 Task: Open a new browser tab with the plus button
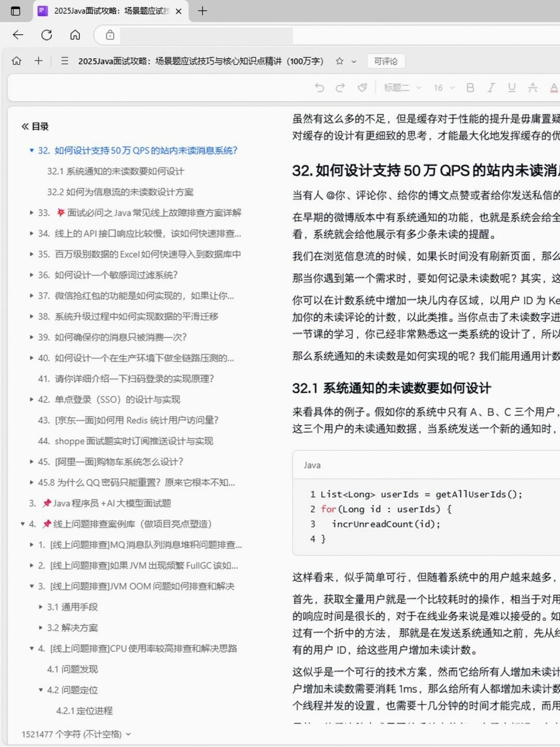(203, 11)
